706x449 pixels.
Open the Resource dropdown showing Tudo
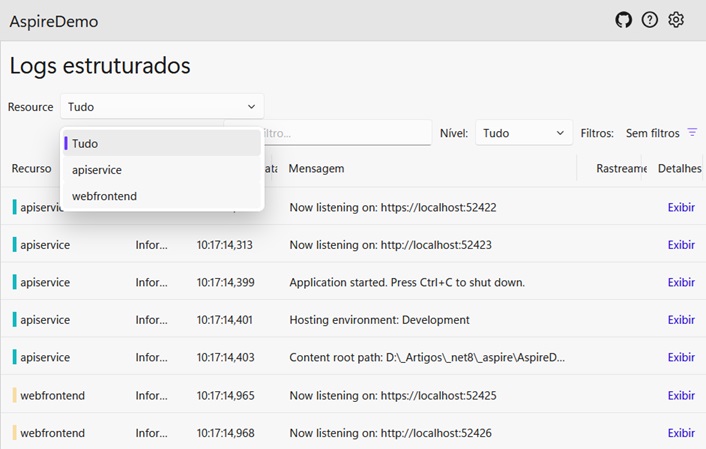point(162,107)
